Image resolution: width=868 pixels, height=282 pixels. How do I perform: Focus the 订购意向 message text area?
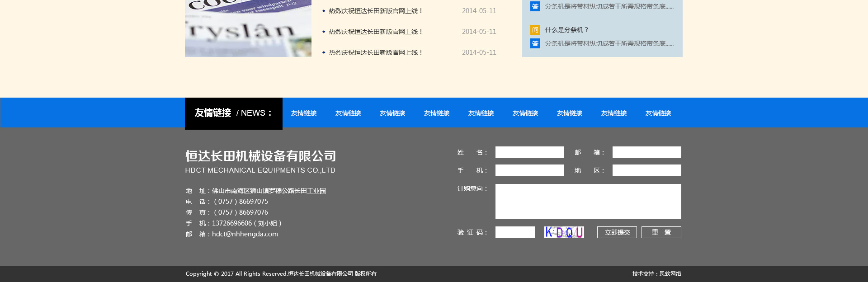click(x=588, y=201)
